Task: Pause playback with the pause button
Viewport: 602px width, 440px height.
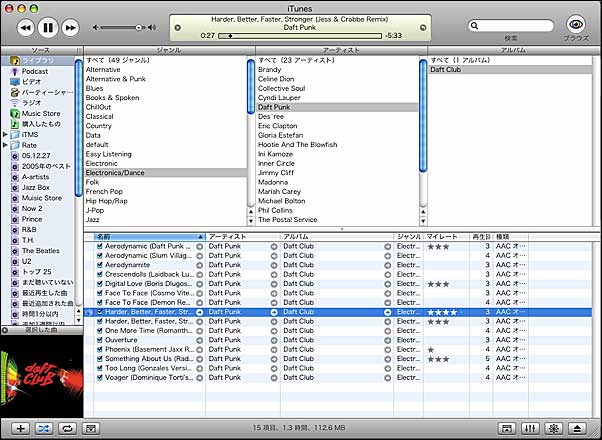Action: (49, 28)
